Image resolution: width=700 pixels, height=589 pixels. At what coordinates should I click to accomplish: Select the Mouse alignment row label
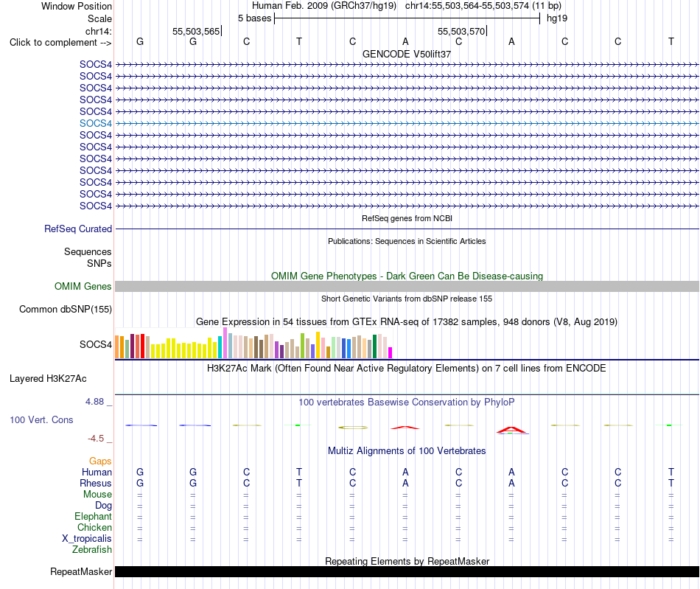(97, 495)
